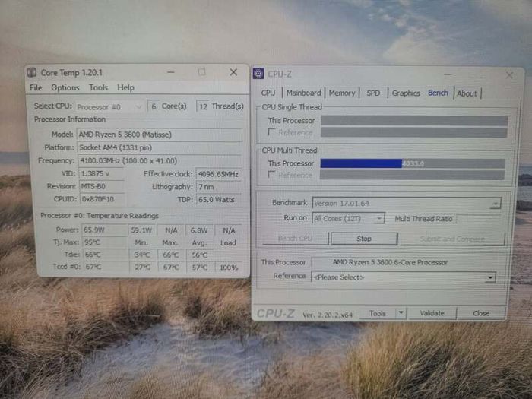Click the Effective clock 4096.65MHz value
The image size is (532, 399).
(x=219, y=174)
